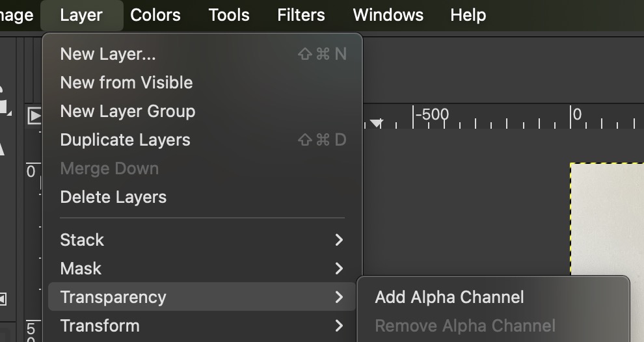Open the Help menu
Viewport: 644px width, 342px height.
(x=468, y=15)
